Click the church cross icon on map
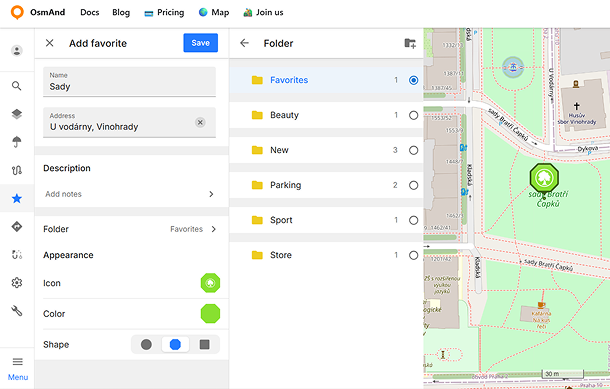 (x=577, y=106)
